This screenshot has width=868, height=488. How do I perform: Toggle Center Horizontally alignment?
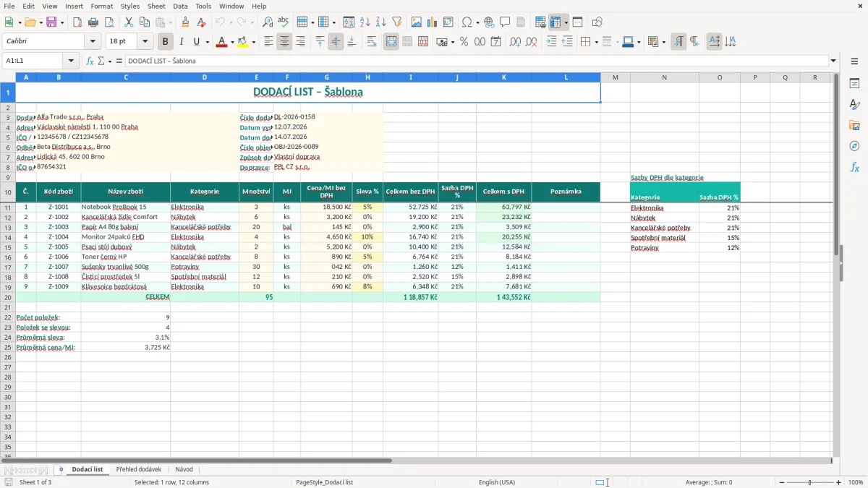click(x=284, y=42)
